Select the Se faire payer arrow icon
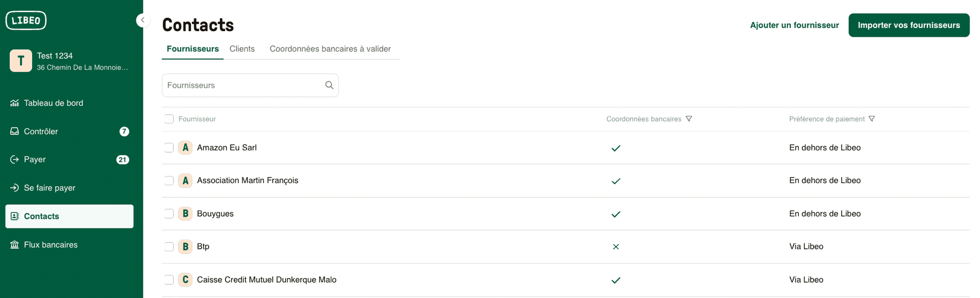980x298 pixels. pos(15,188)
